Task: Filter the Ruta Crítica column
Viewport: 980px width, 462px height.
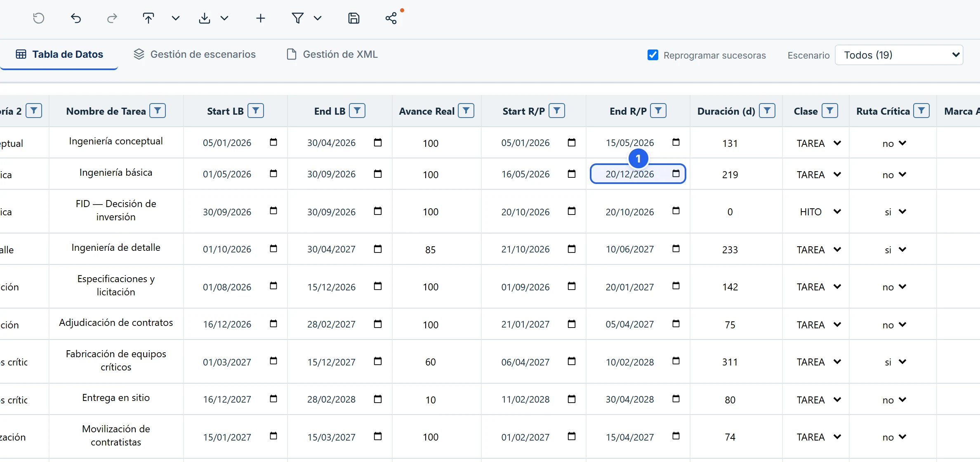Action: pyautogui.click(x=921, y=111)
